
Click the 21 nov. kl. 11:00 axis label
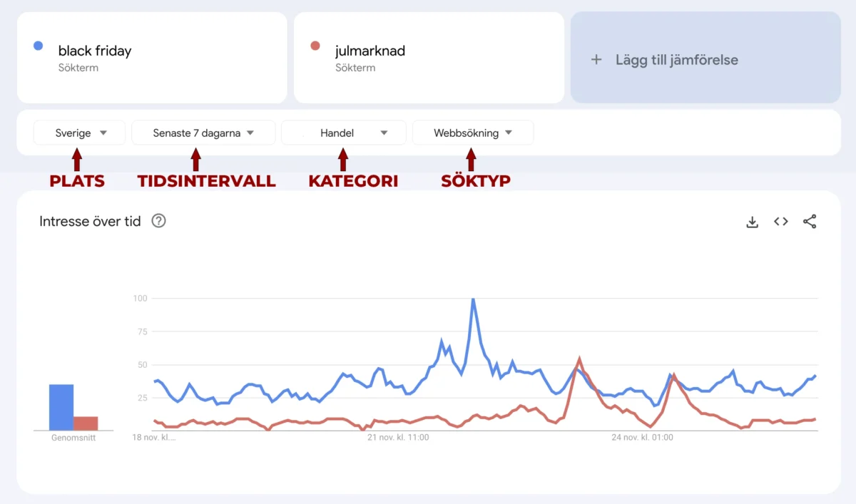(x=398, y=437)
